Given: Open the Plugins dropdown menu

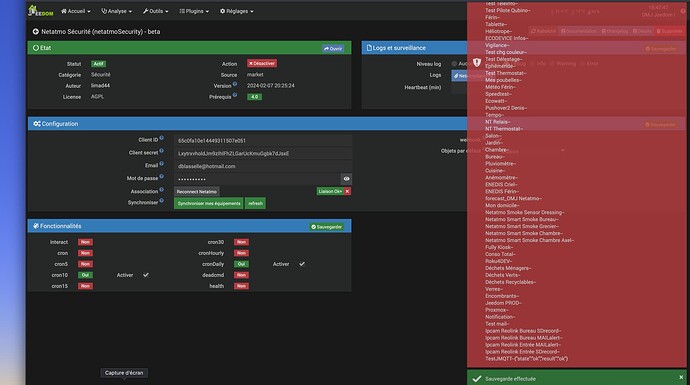Looking at the screenshot, I should (194, 11).
